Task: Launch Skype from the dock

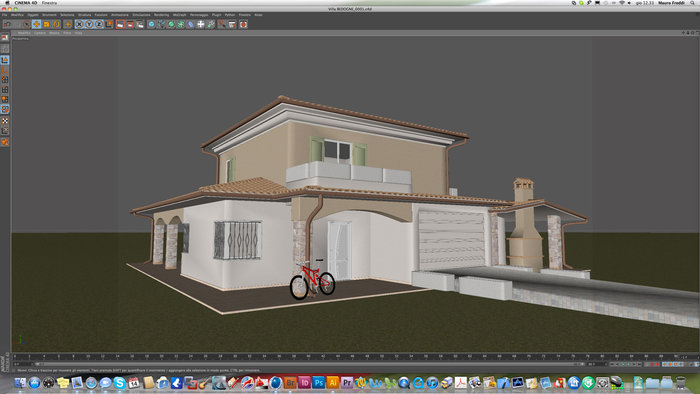Action: (x=119, y=382)
